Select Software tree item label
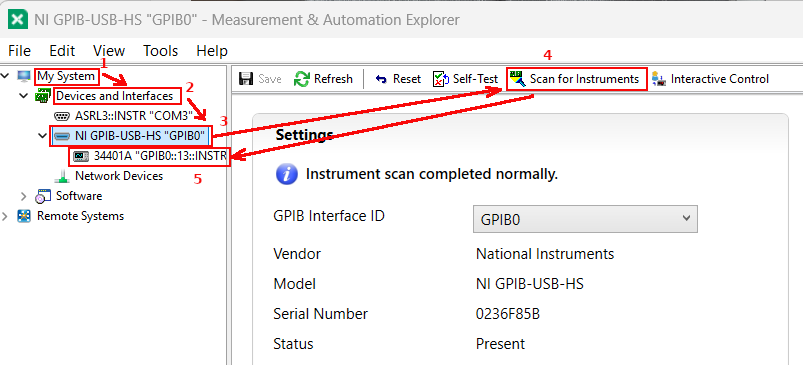This screenshot has width=803, height=365. 79,196
